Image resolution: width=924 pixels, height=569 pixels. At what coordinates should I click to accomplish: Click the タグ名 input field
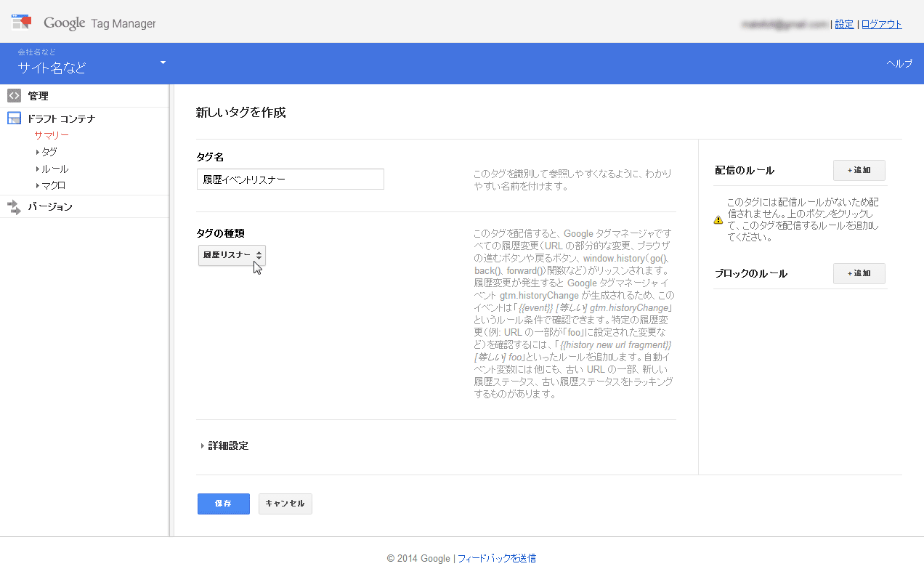click(291, 179)
